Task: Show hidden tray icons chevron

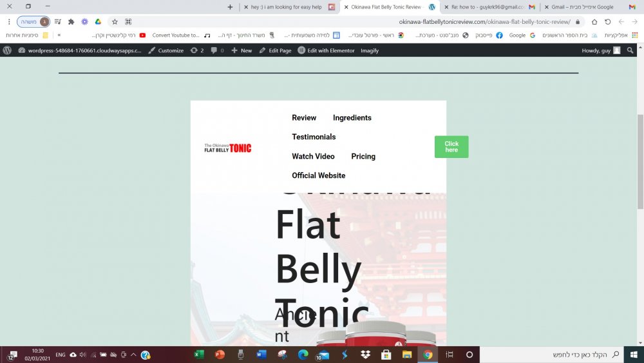Action: point(133,355)
